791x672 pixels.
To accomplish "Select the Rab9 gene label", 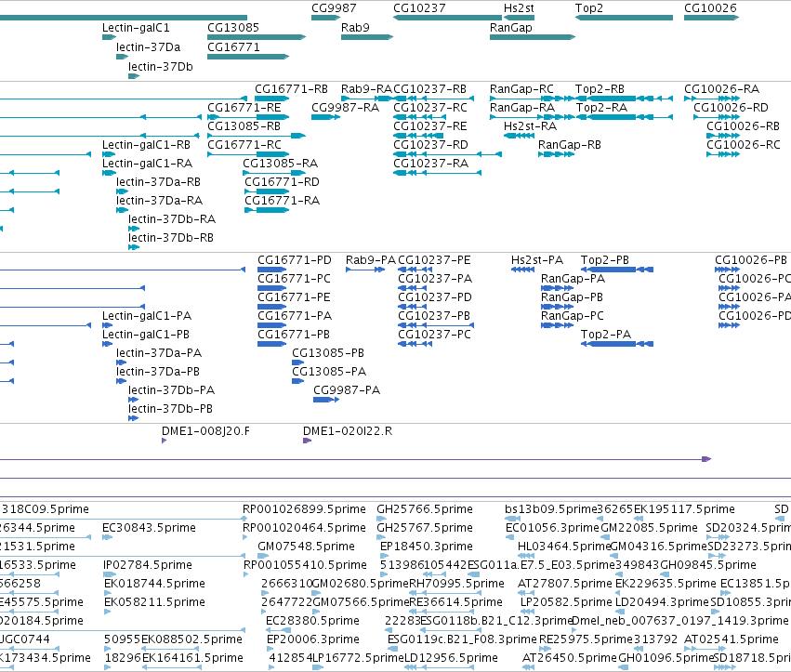I will point(355,28).
